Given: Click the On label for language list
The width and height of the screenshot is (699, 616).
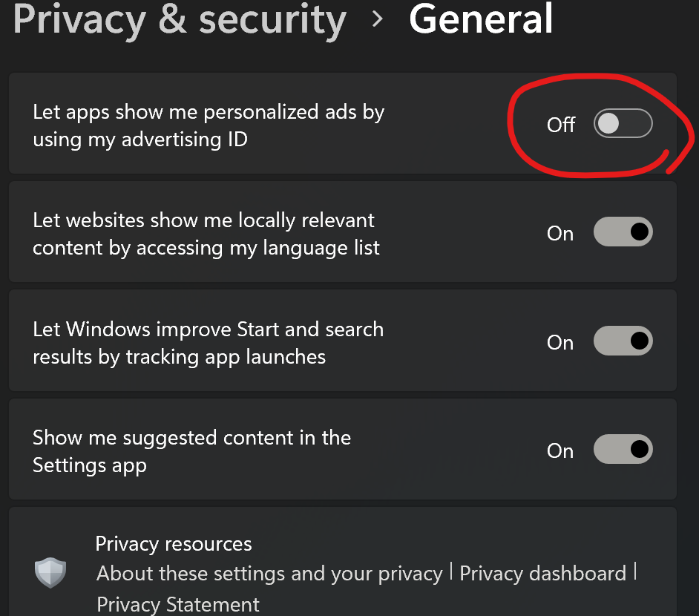Looking at the screenshot, I should (x=560, y=233).
